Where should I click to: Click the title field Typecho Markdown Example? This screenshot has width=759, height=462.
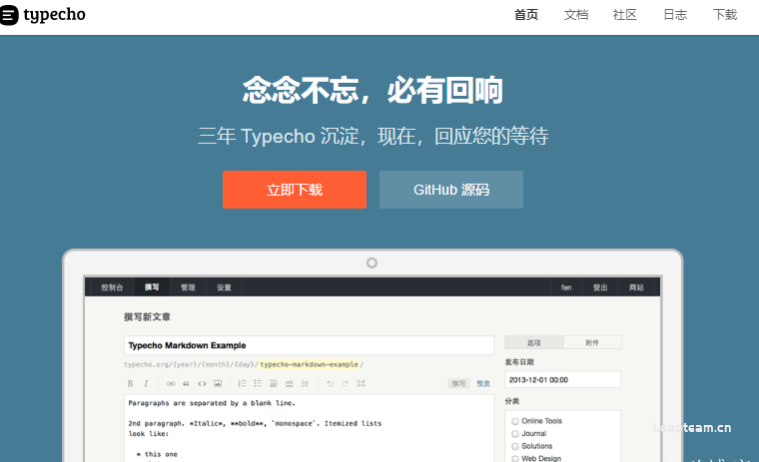(309, 345)
